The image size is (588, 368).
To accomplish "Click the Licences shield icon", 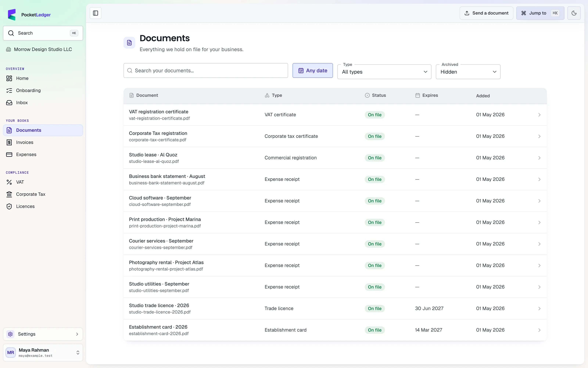I will pyautogui.click(x=9, y=206).
